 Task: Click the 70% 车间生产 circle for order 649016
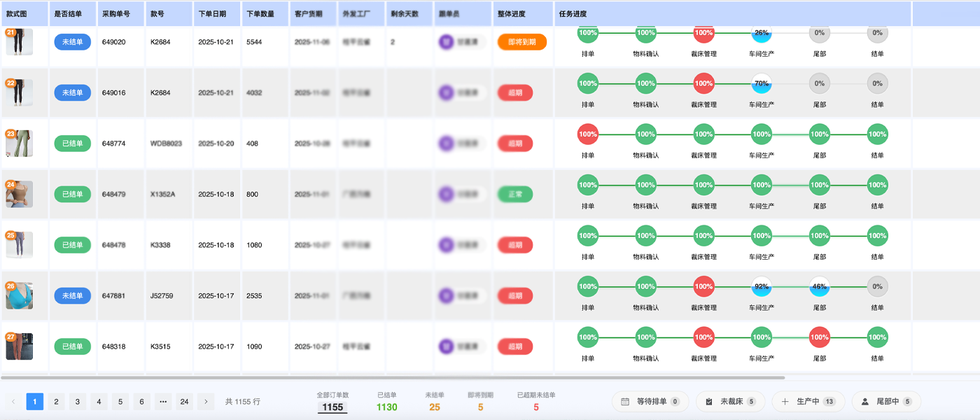click(x=761, y=83)
